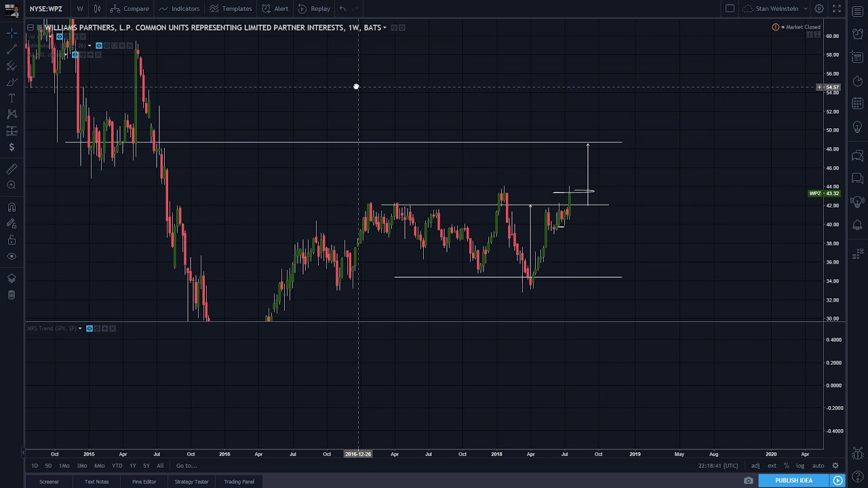
Task: Select the text annotation tool
Action: 12,98
